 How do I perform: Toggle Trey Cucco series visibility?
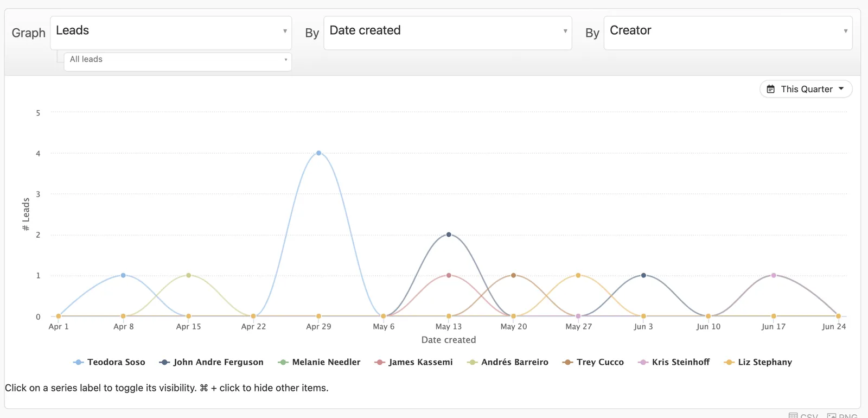coord(593,362)
